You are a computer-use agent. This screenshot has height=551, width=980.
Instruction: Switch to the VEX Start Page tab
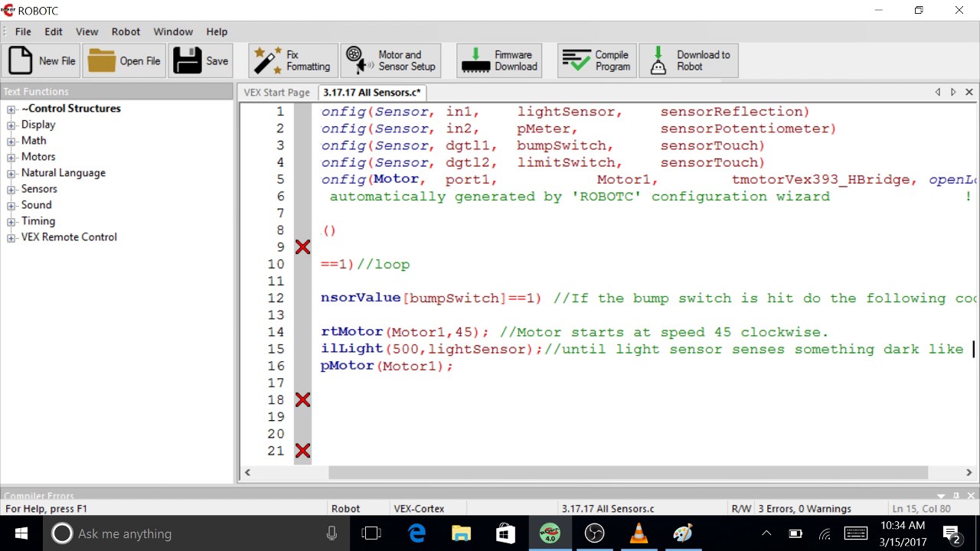(276, 93)
